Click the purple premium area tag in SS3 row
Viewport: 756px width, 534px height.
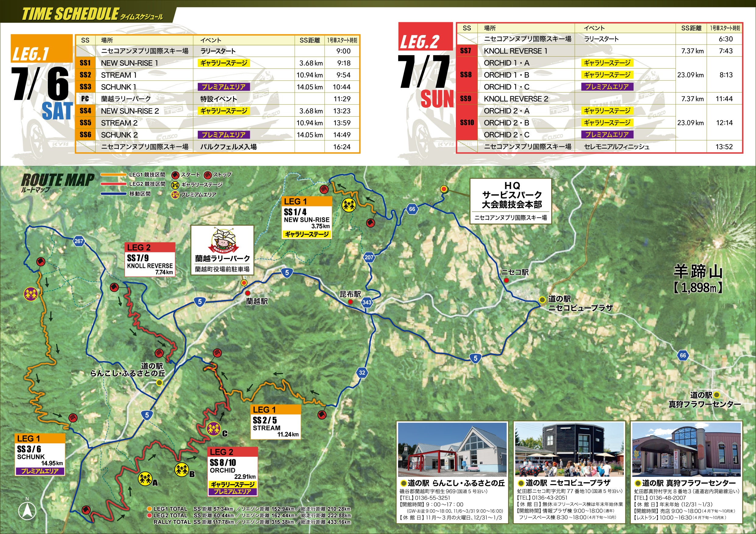pyautogui.click(x=224, y=87)
